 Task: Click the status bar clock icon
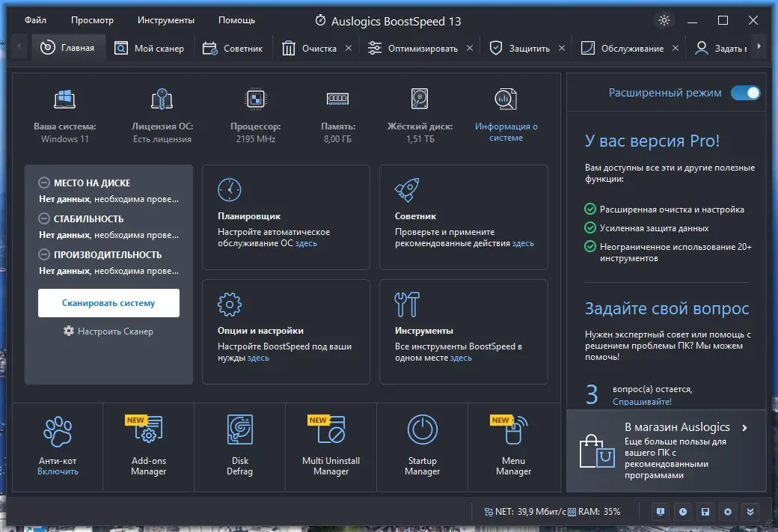pos(683,512)
